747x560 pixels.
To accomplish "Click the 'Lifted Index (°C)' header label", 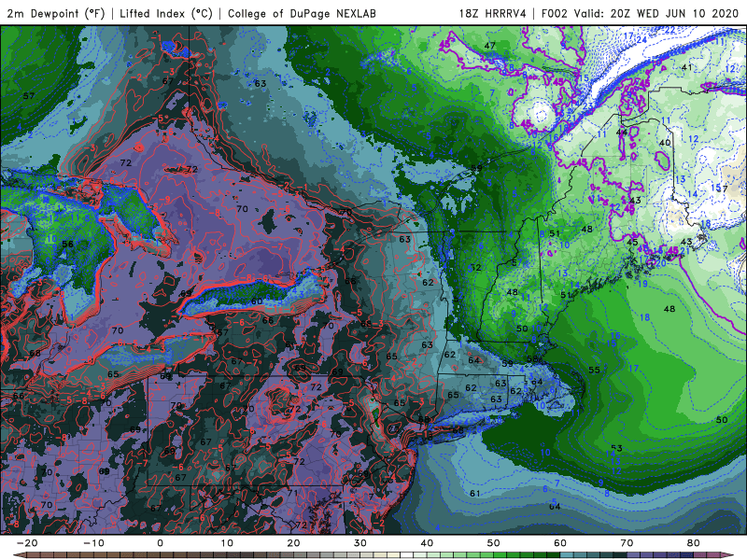I will (x=166, y=13).
